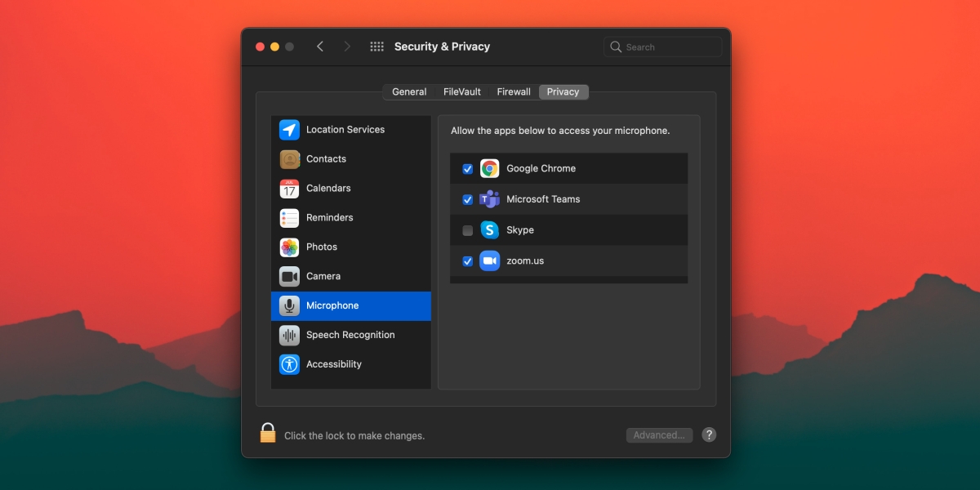980x490 pixels.
Task: Click the Google Chrome name text
Action: coord(541,169)
